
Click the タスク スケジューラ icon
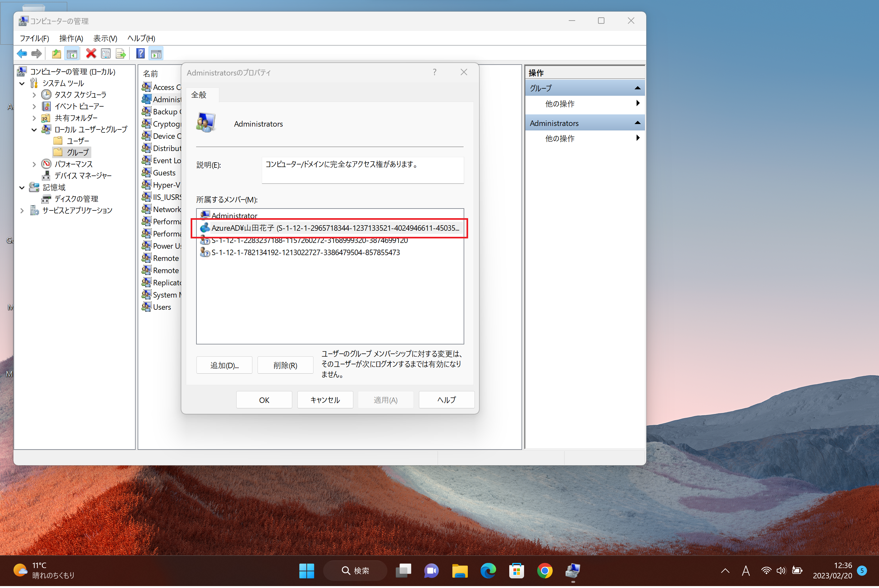tap(46, 94)
